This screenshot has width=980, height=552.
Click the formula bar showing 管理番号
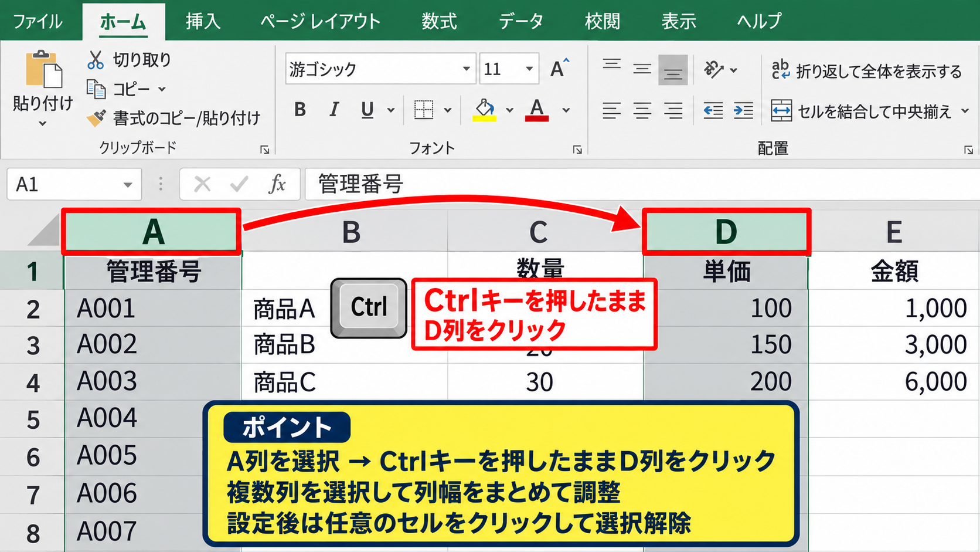642,184
